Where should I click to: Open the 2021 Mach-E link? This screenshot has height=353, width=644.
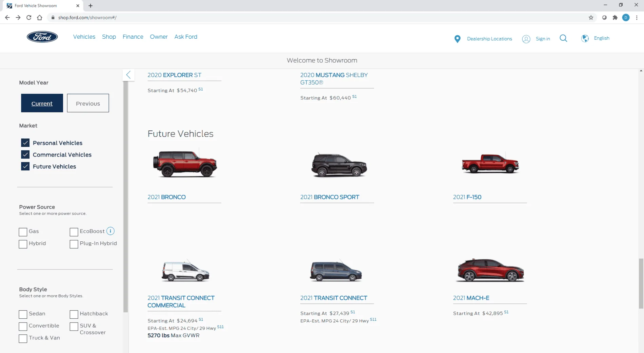pyautogui.click(x=471, y=298)
